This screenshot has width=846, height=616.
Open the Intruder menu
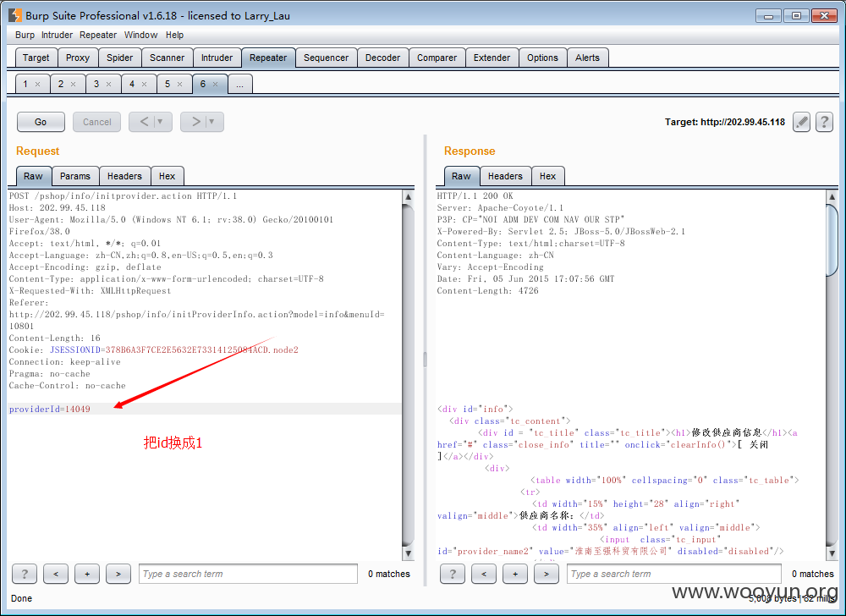(x=58, y=35)
